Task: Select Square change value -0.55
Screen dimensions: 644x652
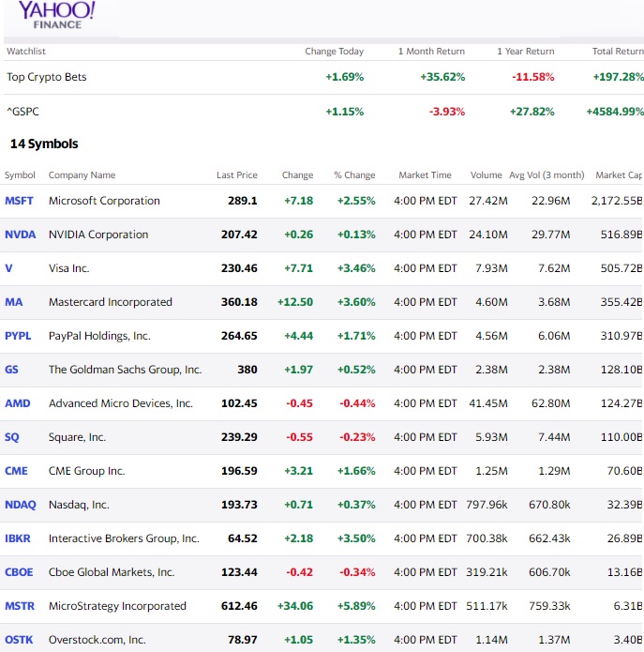Action: 300,437
